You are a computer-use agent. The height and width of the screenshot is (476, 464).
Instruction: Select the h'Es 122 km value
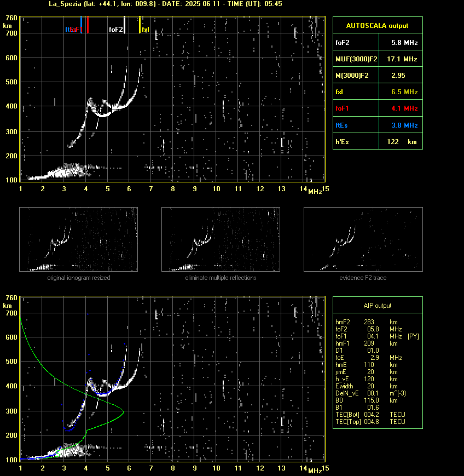(402, 142)
